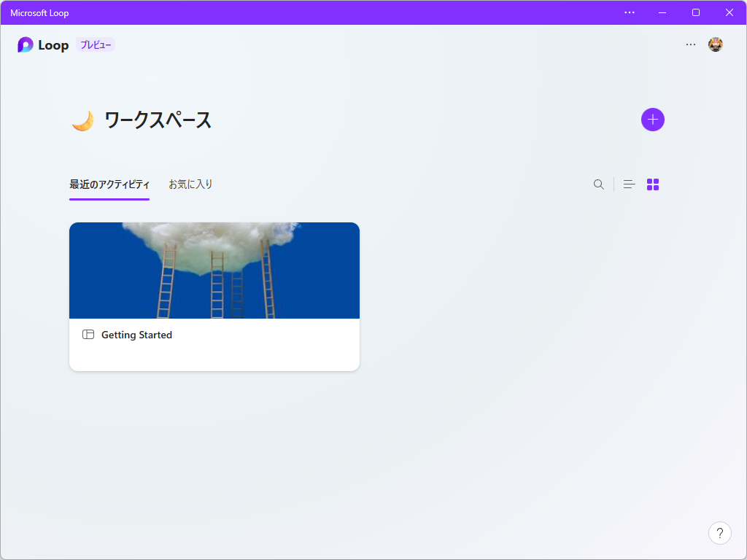Image resolution: width=747 pixels, height=560 pixels.
Task: Click the Loop logo icon
Action: click(x=24, y=44)
